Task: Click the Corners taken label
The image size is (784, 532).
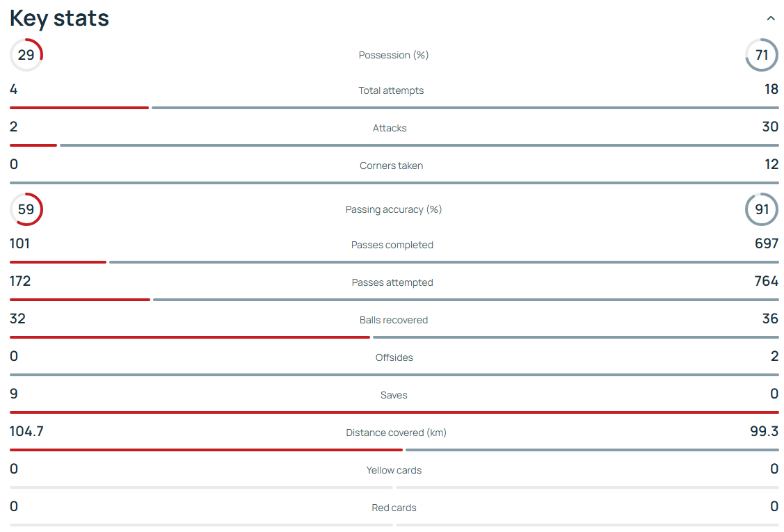Action: 391,166
